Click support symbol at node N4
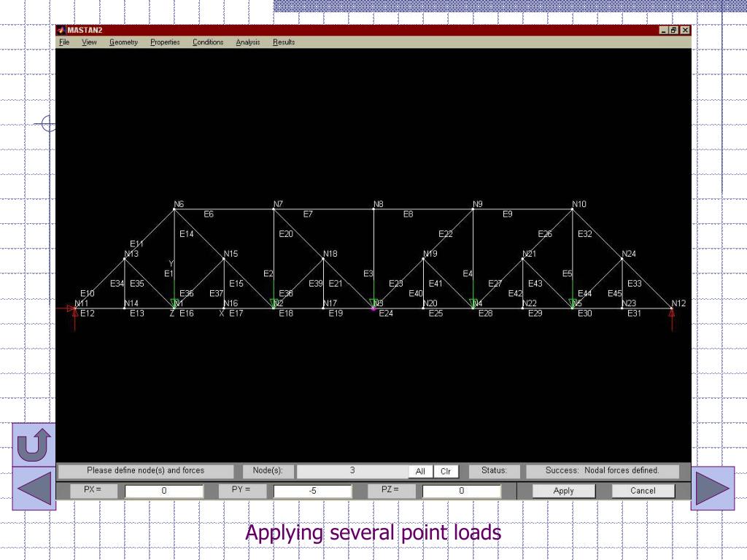This screenshot has height=560, width=747. [x=473, y=304]
